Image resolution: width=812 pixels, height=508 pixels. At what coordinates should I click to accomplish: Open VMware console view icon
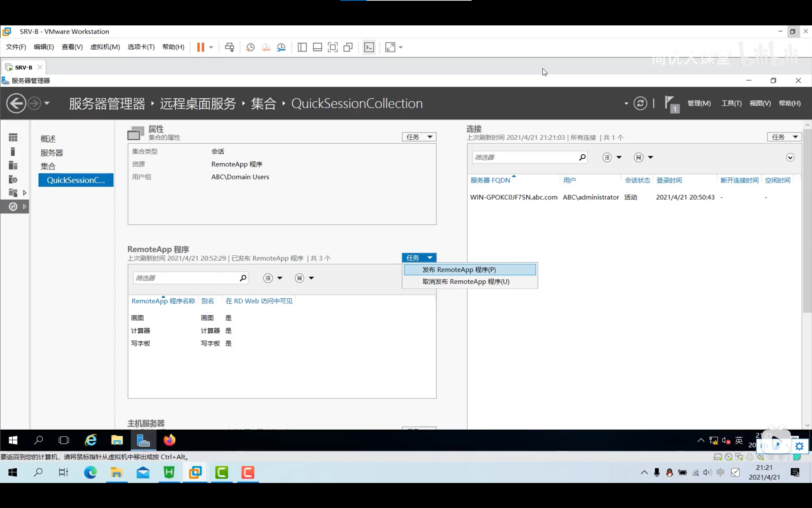click(369, 47)
